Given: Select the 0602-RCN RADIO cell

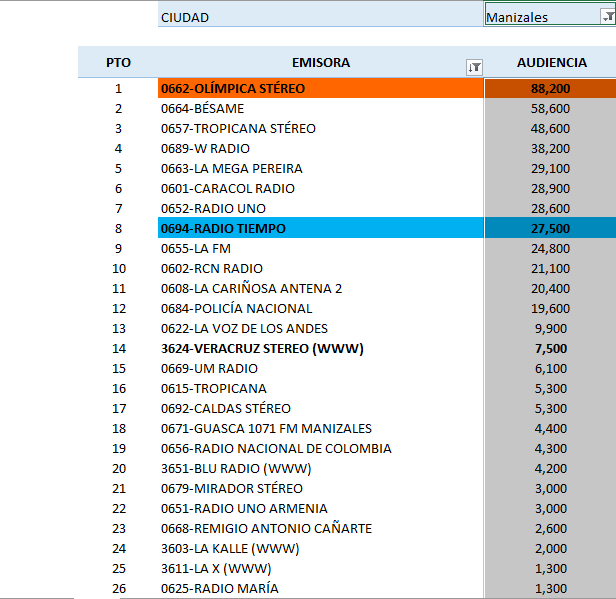Looking at the screenshot, I should (321, 269).
